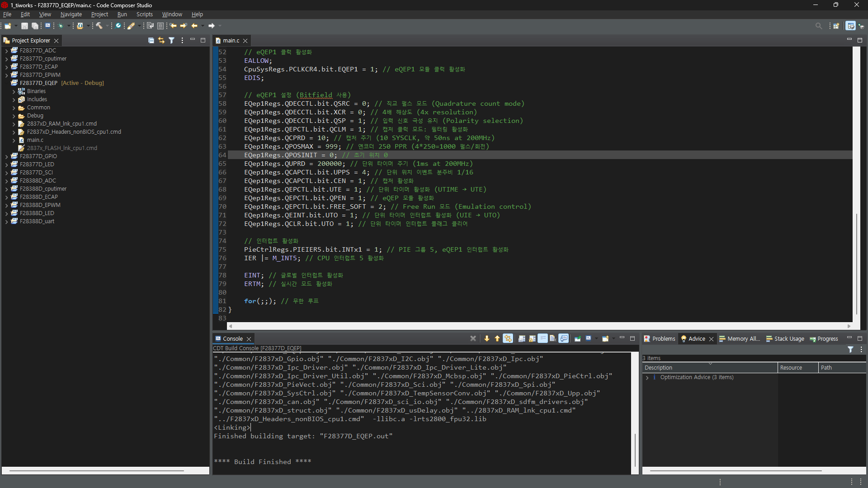Click the Pin Console icon
Image resolution: width=868 pixels, height=488 pixels.
(577, 338)
